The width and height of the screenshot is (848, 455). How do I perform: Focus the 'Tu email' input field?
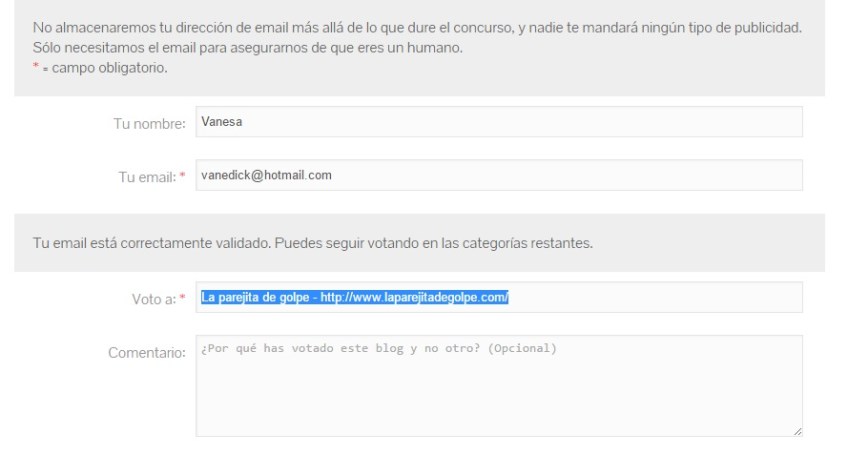[x=498, y=175]
